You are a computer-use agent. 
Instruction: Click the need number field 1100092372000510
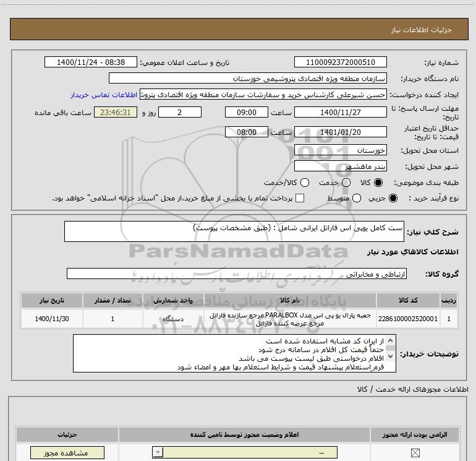coord(340,62)
